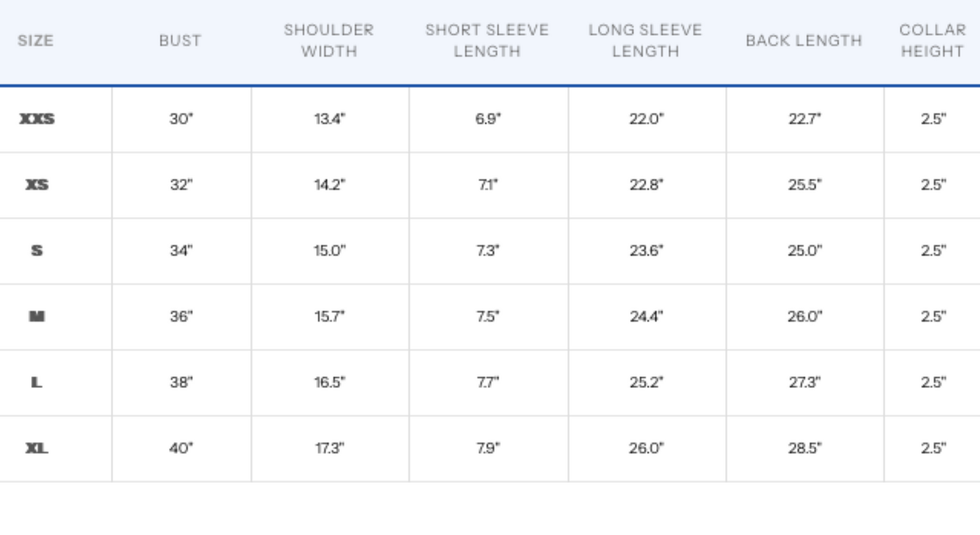The image size is (980, 535).
Task: Click the 30" bust value for XXS
Action: 181,119
